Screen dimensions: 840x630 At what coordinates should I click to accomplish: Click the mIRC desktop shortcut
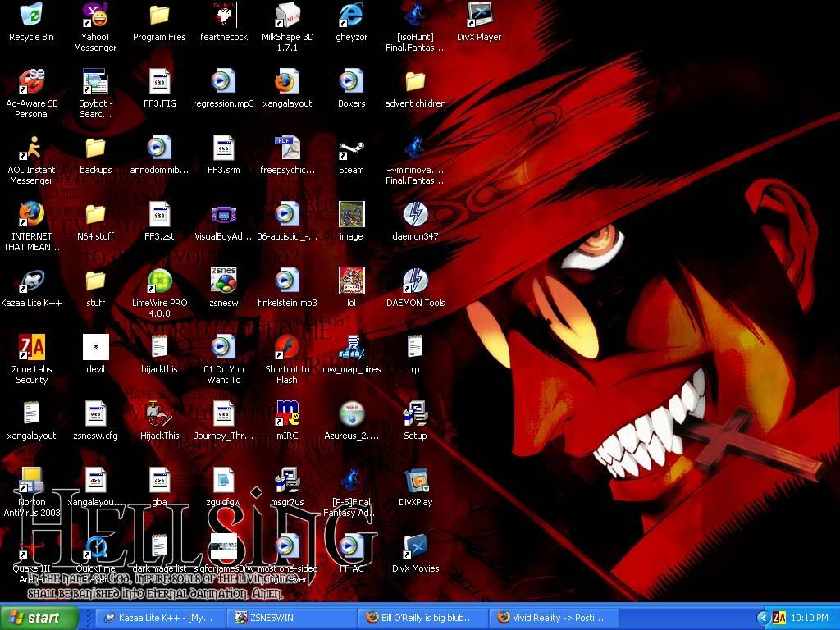(287, 414)
